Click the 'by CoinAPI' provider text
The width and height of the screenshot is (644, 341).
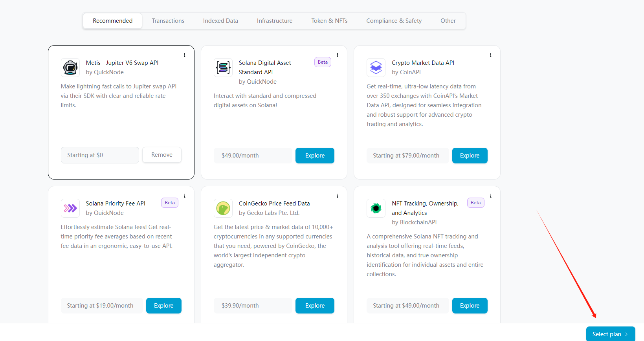[406, 72]
